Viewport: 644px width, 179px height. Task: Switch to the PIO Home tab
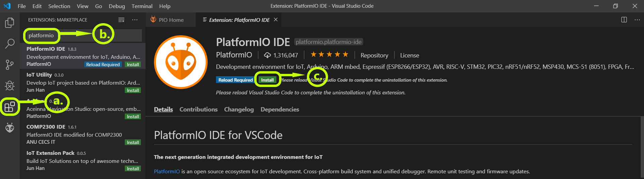tap(171, 20)
